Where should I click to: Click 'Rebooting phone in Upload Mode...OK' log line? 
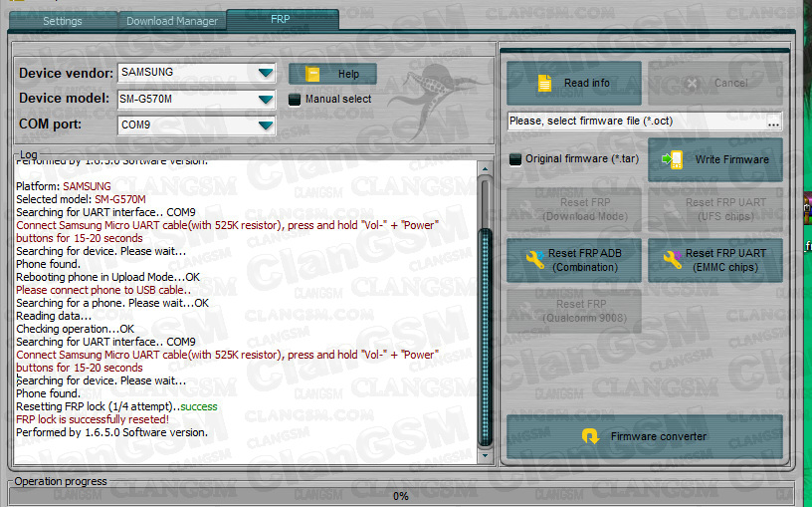(x=107, y=277)
